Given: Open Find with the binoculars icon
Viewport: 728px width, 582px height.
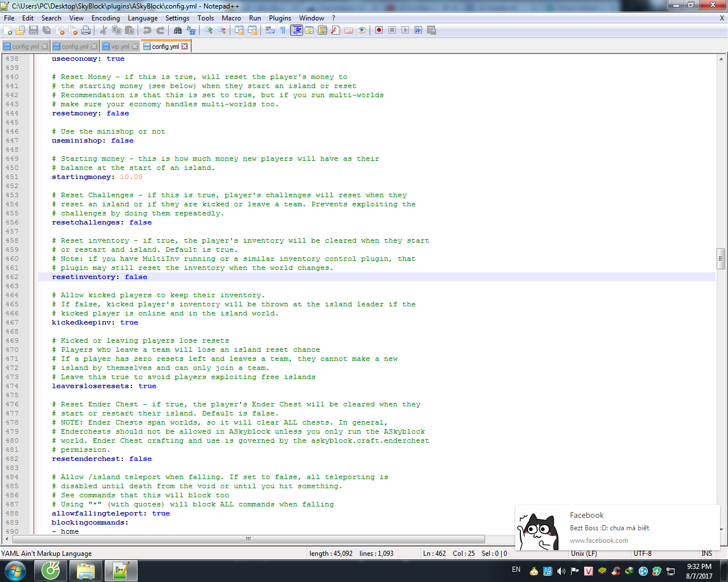Looking at the screenshot, I should (177, 30).
